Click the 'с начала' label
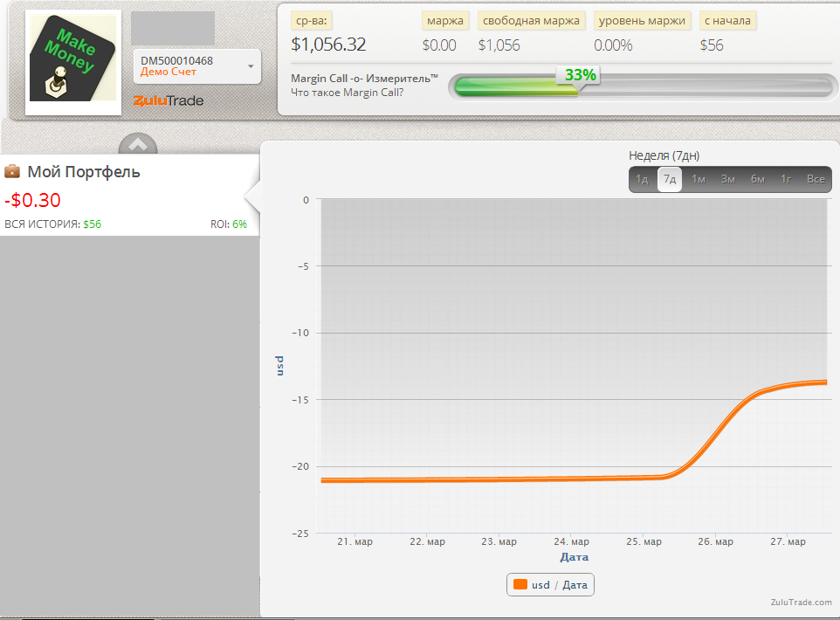840x620 pixels. pos(727,21)
